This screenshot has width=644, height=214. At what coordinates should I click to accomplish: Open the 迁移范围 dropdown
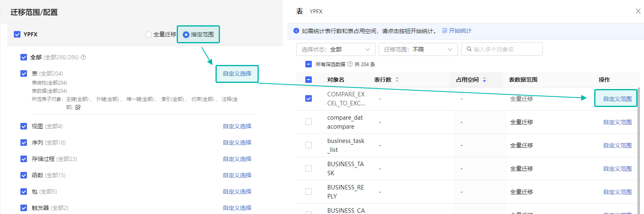[x=418, y=49]
